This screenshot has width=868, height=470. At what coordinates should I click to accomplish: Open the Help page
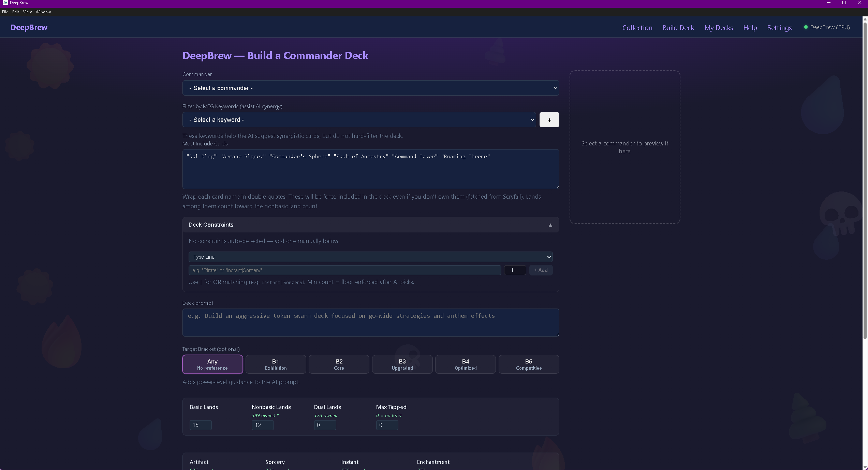(x=750, y=28)
